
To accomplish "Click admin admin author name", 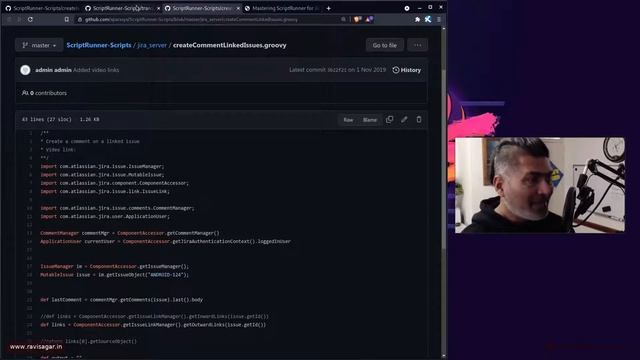I will click(53, 70).
